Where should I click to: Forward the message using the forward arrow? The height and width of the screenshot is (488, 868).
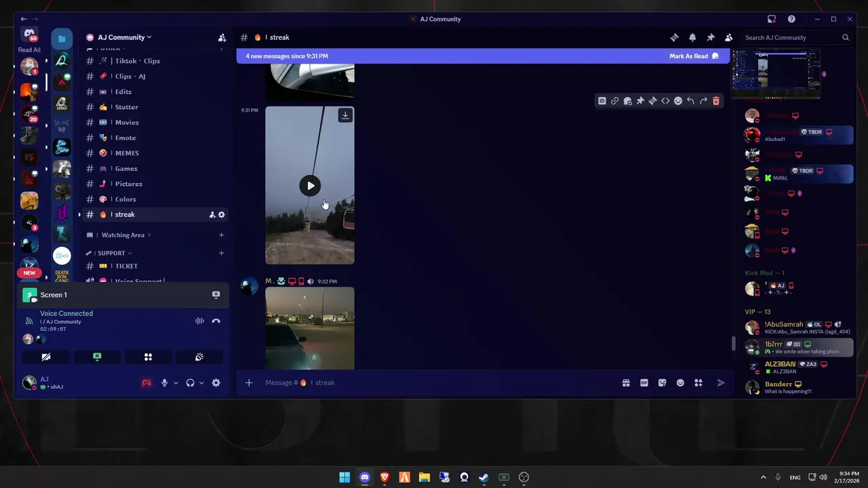tap(703, 101)
